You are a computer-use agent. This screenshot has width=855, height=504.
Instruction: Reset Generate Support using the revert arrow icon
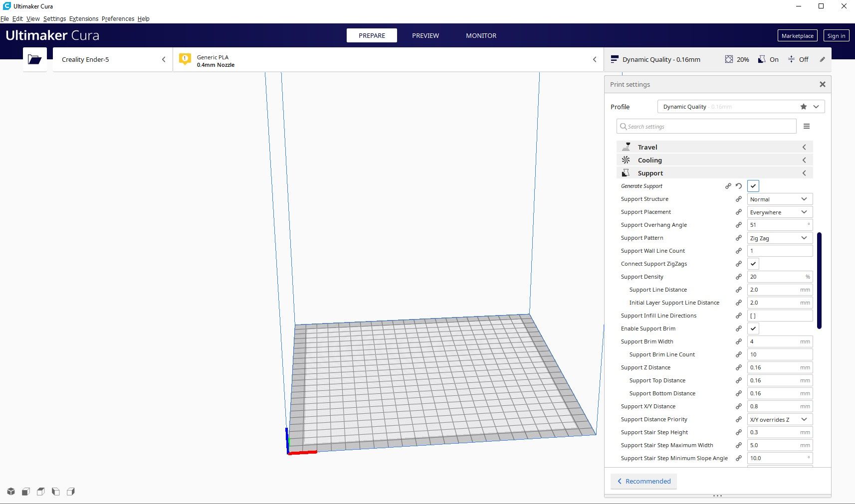click(739, 185)
